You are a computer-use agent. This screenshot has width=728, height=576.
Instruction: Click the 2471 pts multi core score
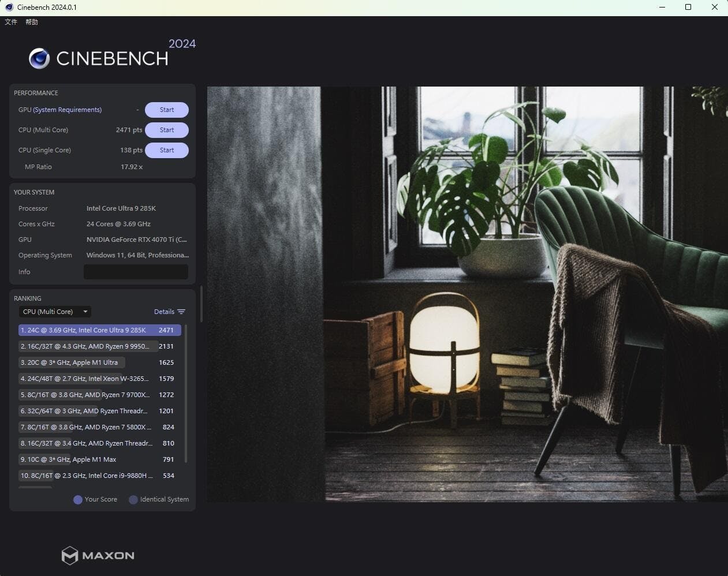click(x=129, y=130)
